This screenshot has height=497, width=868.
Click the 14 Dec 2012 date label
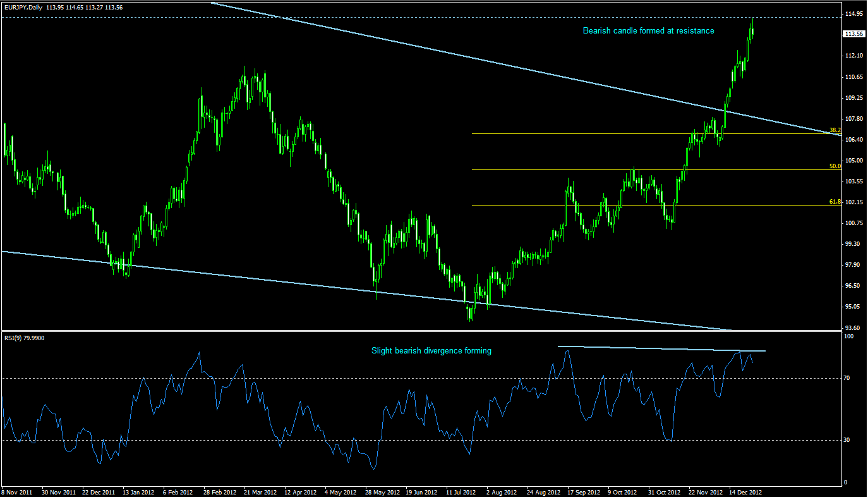(x=746, y=491)
